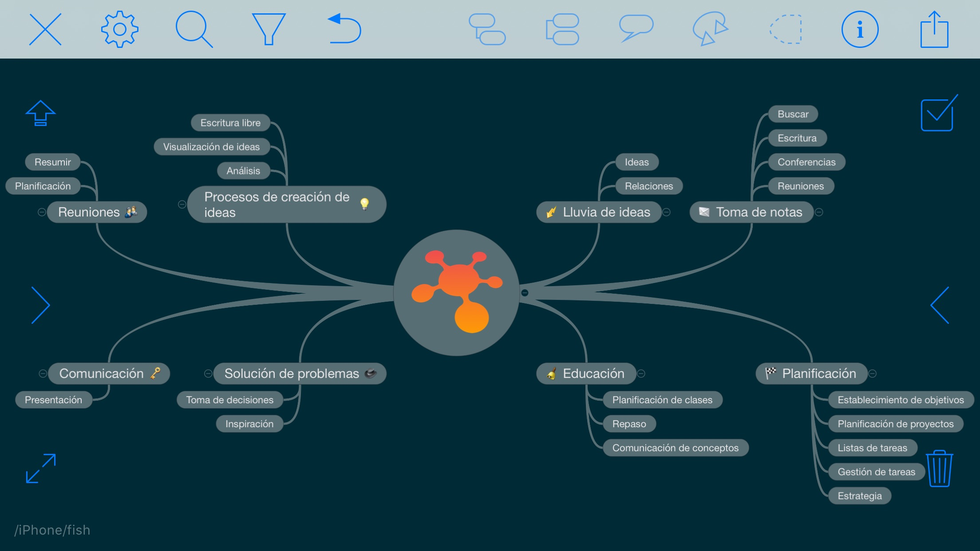
Task: Insert a callout speech bubble
Action: pos(636,28)
